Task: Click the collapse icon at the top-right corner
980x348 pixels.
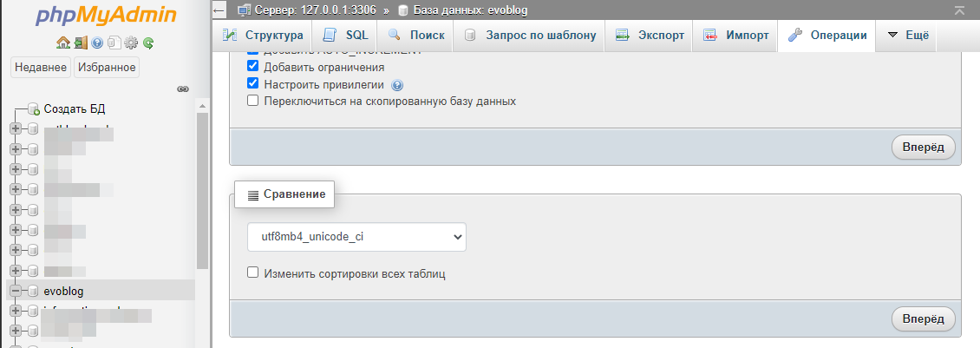Action: [959, 10]
